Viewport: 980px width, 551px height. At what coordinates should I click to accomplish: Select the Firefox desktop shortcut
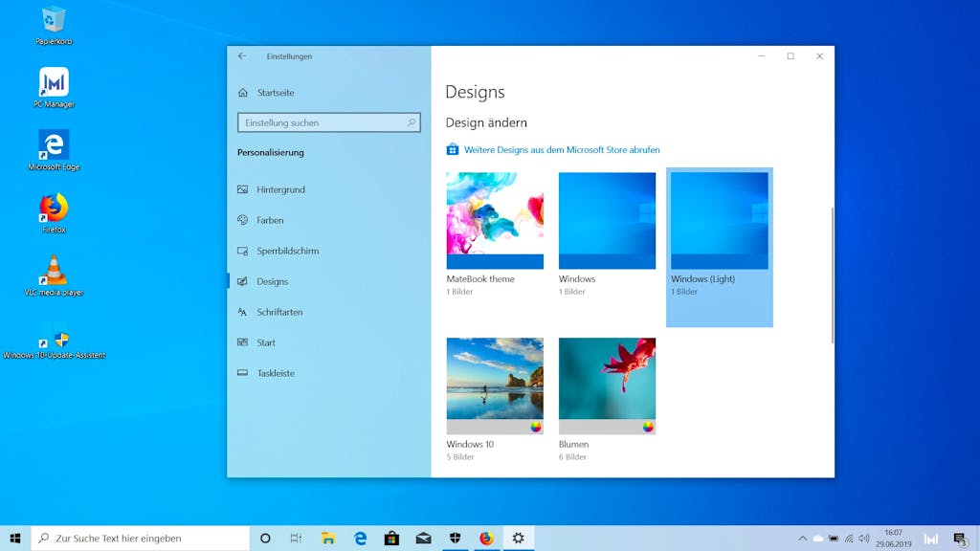tap(54, 212)
